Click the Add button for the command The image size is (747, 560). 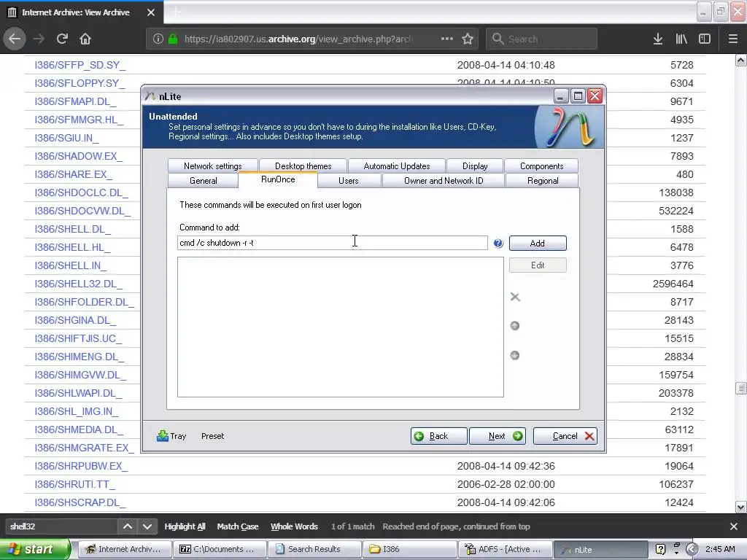pos(538,244)
